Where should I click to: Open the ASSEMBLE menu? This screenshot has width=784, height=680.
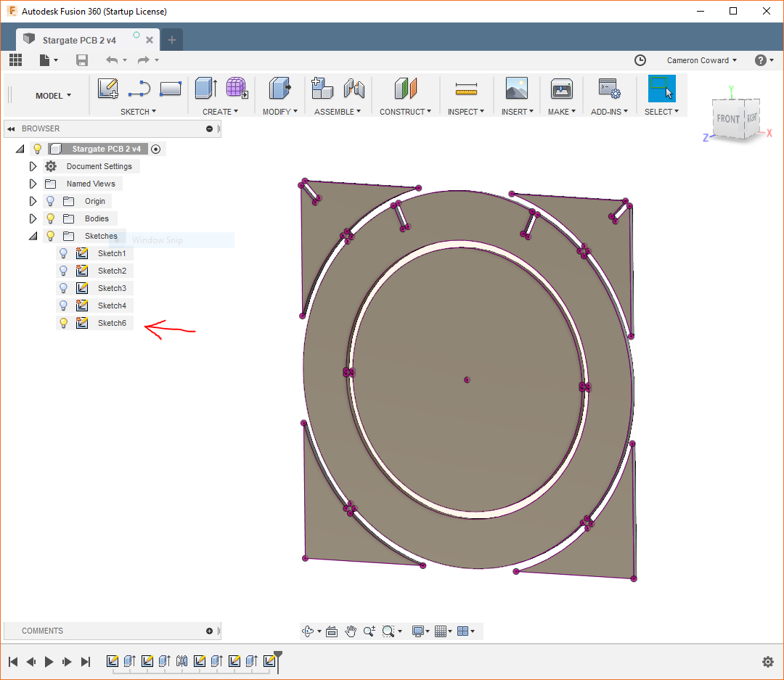tap(337, 112)
